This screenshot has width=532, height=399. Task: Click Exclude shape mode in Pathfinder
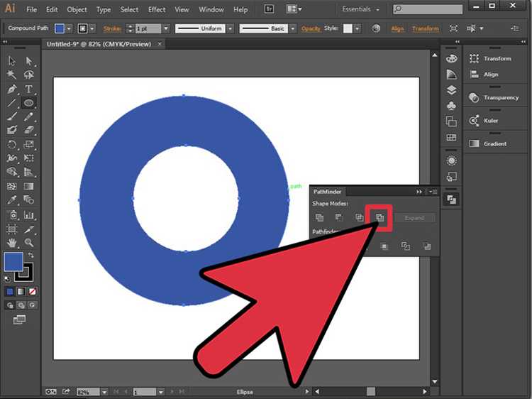(x=379, y=217)
